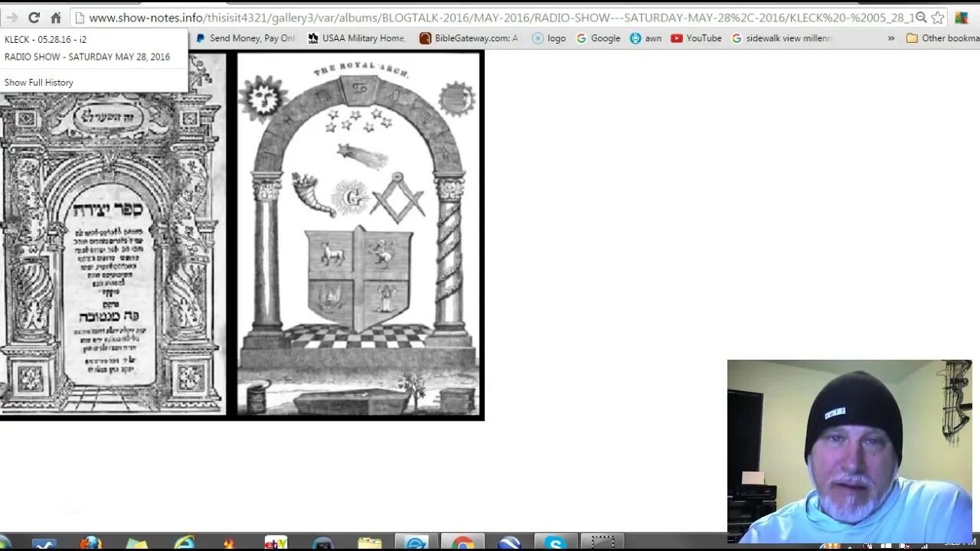Viewport: 980px width, 551px height.
Task: Open the file folder taskbar icon
Action: tap(370, 544)
